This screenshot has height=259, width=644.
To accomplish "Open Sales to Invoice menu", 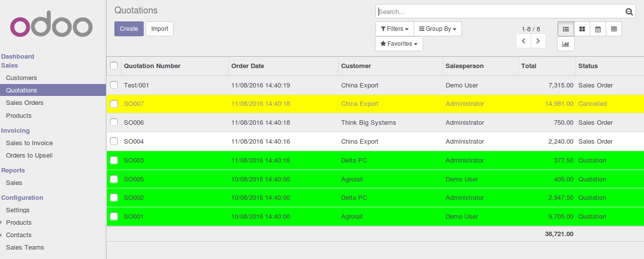I will click(x=29, y=143).
